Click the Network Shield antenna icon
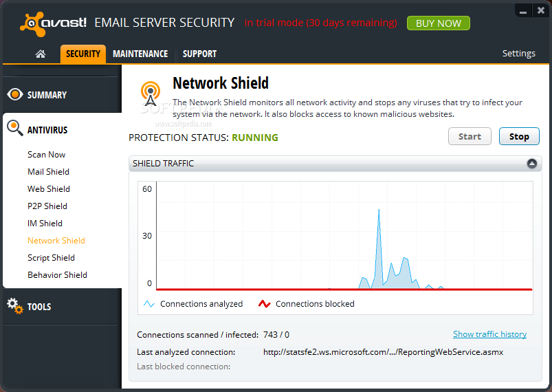552x392 pixels. click(x=151, y=94)
